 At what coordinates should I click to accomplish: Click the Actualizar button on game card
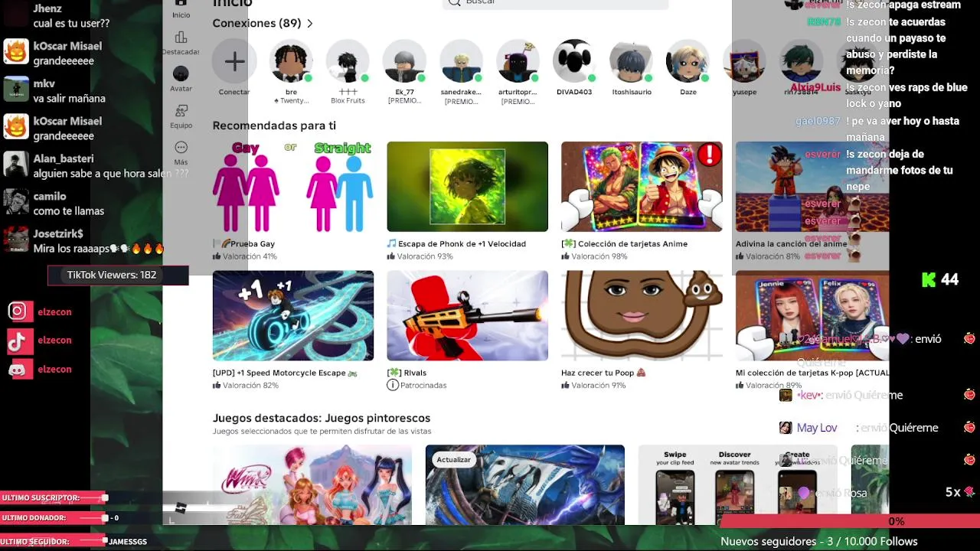453,460
